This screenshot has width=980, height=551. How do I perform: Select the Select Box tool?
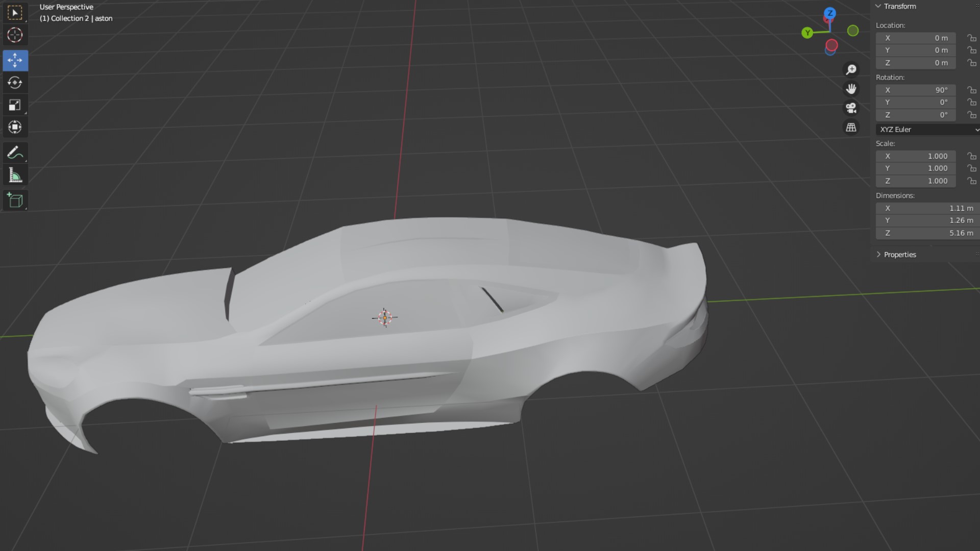pyautogui.click(x=15, y=13)
